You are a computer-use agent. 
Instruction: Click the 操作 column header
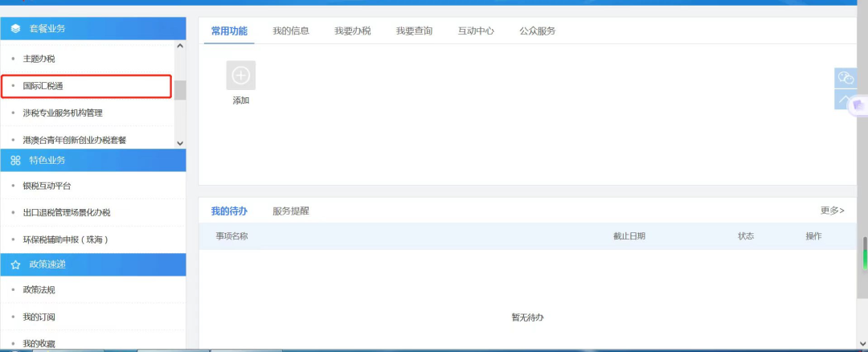[813, 236]
